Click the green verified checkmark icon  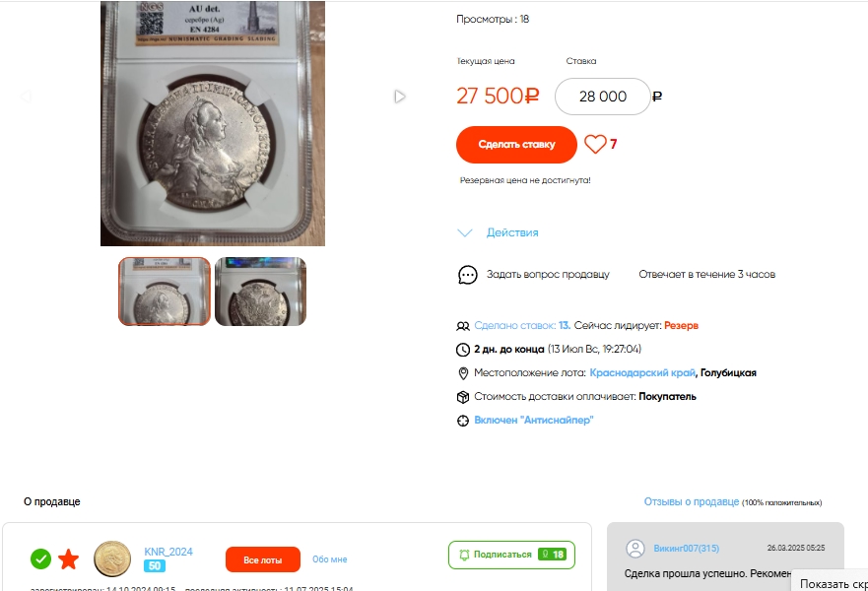point(40,559)
